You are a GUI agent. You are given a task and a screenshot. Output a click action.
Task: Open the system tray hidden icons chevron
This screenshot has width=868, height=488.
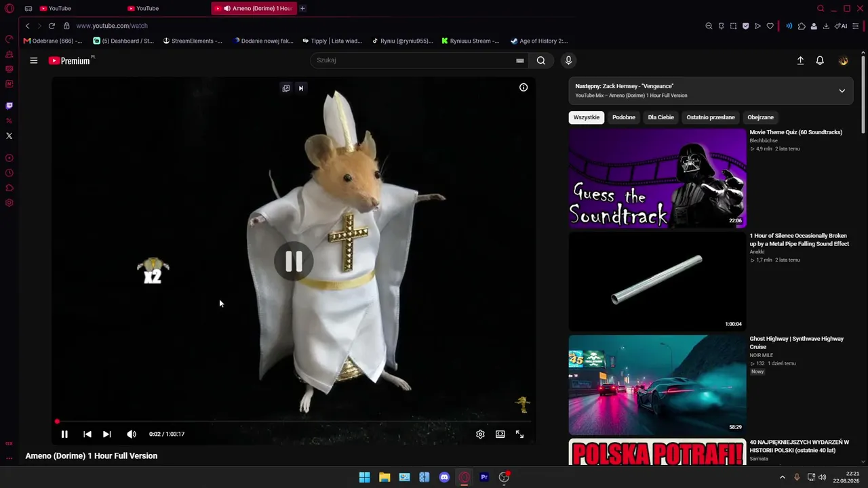782,477
